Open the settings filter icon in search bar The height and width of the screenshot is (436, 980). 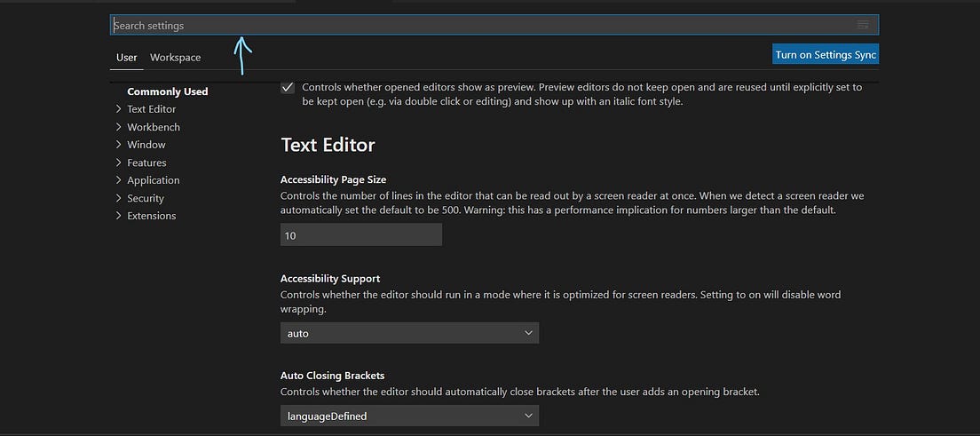click(863, 25)
